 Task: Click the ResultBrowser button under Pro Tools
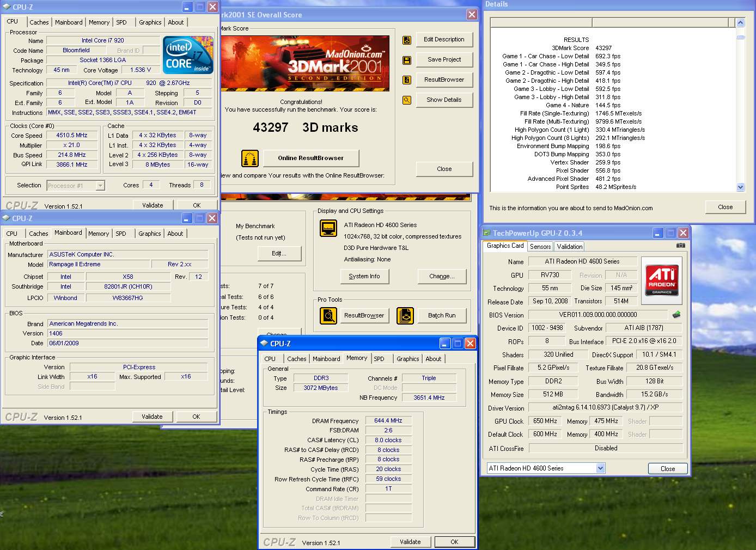tap(364, 316)
